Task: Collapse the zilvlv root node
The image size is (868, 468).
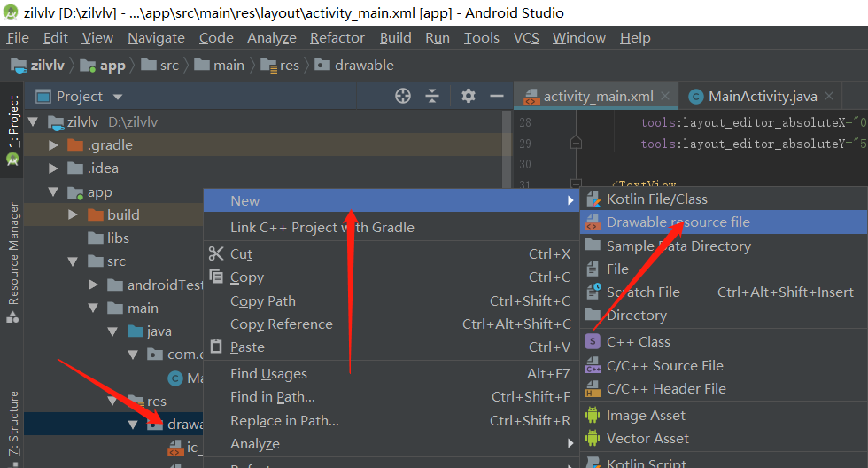Action: pos(33,121)
